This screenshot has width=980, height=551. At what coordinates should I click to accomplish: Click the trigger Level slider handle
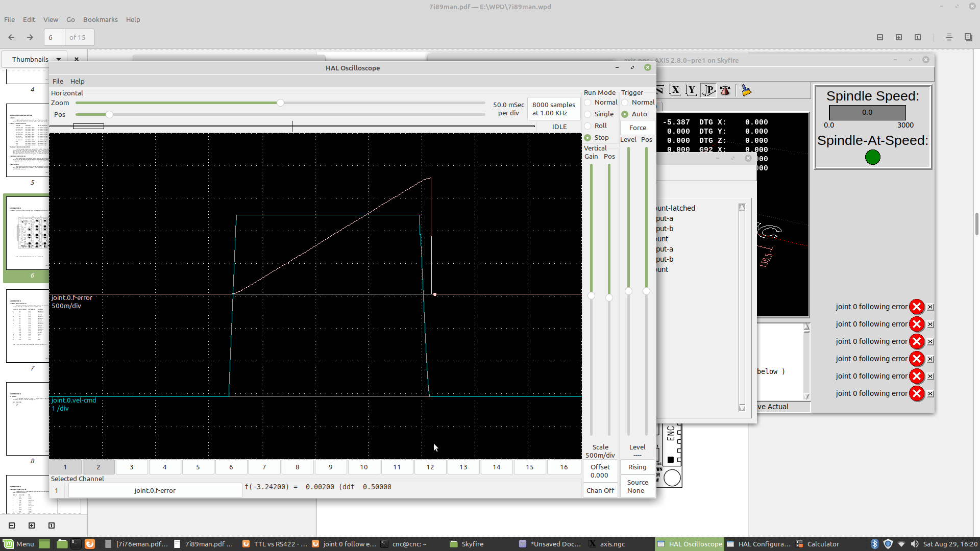(x=628, y=291)
